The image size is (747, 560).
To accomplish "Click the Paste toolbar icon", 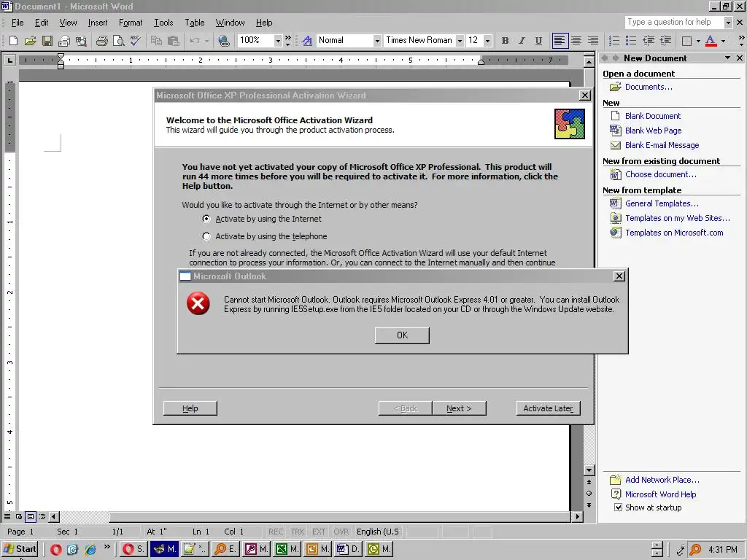I will pos(174,41).
